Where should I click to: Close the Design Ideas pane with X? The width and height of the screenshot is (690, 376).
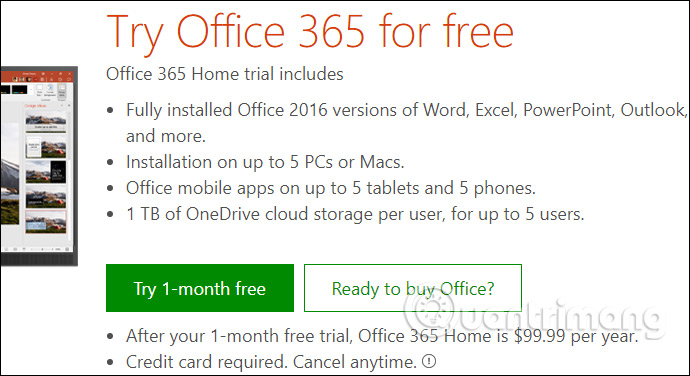69,105
